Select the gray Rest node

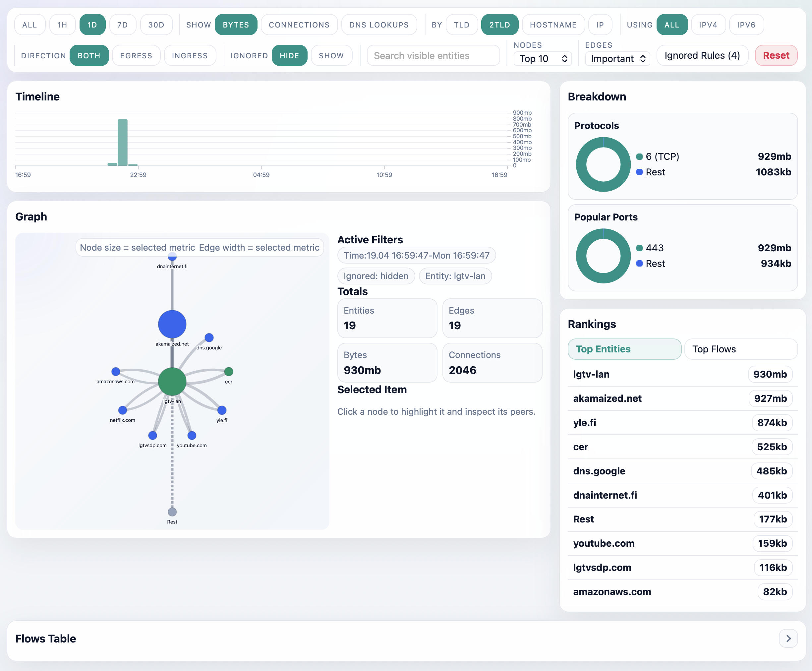coord(172,512)
